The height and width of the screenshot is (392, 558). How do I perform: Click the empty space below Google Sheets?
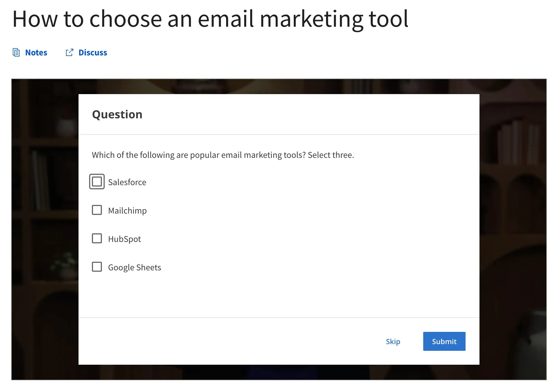(x=278, y=295)
